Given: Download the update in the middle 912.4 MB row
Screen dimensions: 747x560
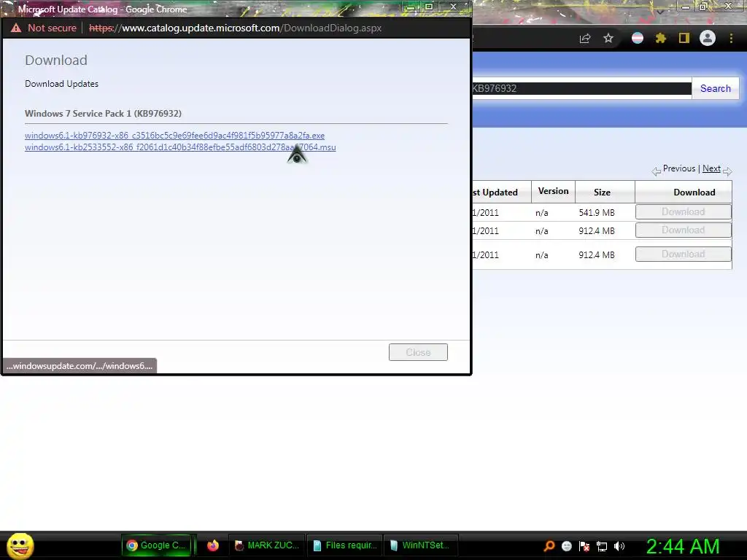Looking at the screenshot, I should tap(683, 230).
